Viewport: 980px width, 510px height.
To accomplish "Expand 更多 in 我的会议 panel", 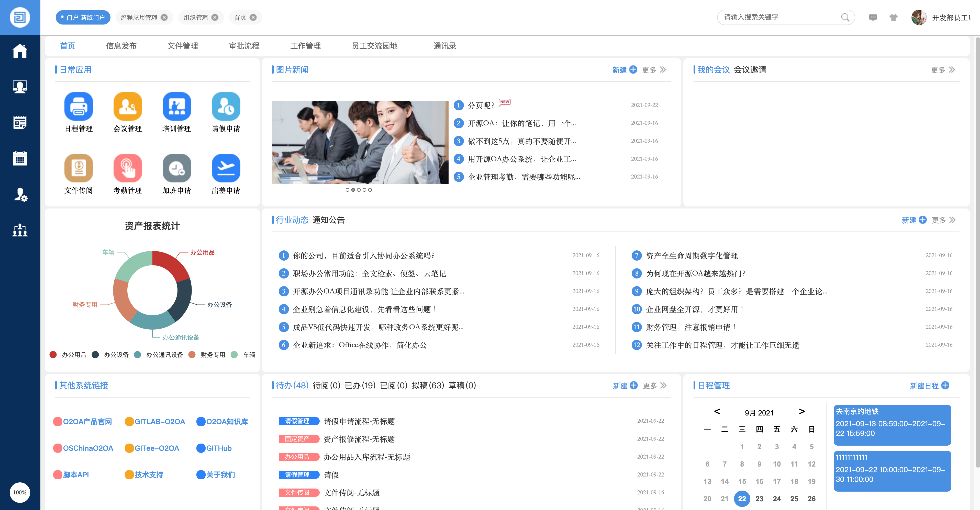I will [x=943, y=70].
